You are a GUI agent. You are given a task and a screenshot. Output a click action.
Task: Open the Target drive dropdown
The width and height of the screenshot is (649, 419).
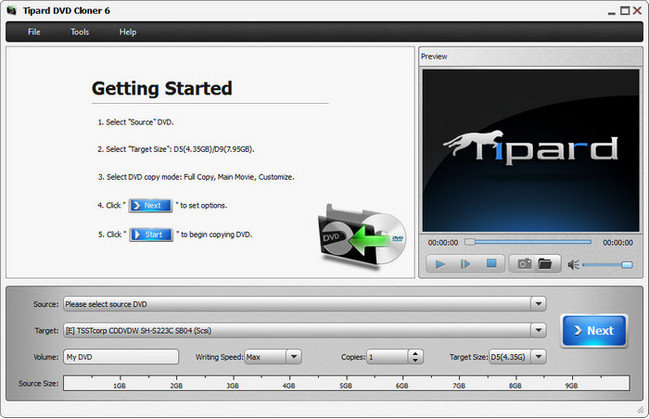coord(539,329)
